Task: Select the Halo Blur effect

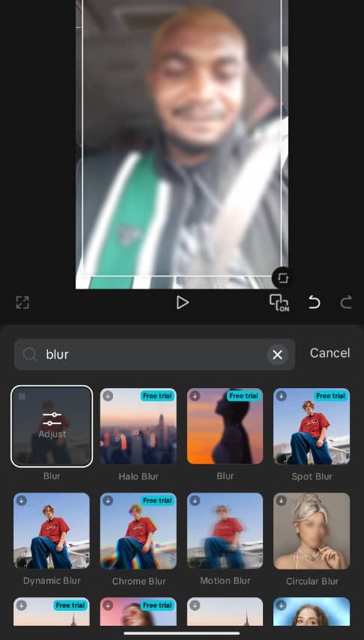Action: click(x=139, y=426)
